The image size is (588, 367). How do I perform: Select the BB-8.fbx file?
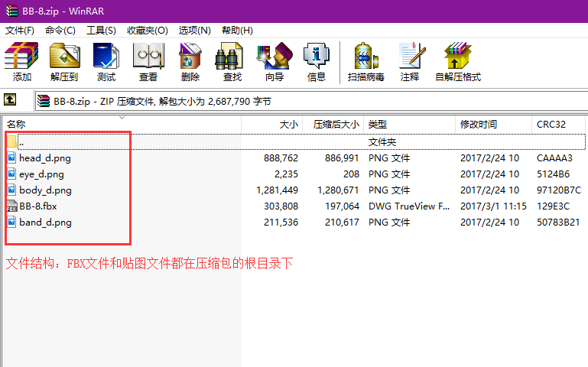tap(37, 206)
